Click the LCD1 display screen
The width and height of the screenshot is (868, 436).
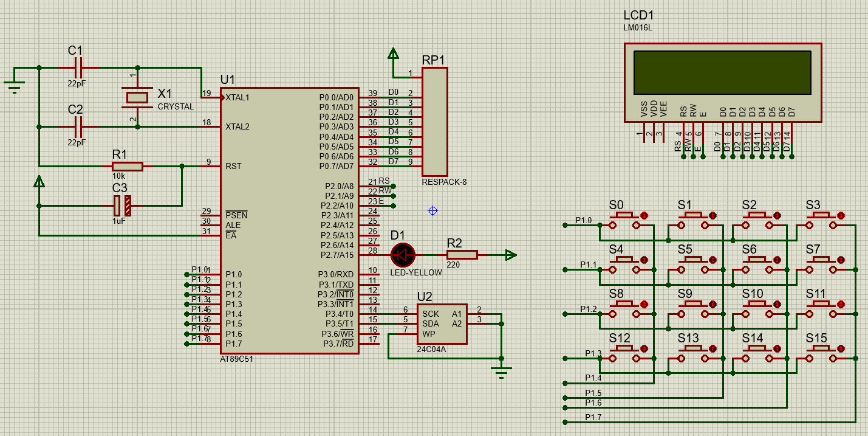tap(722, 72)
